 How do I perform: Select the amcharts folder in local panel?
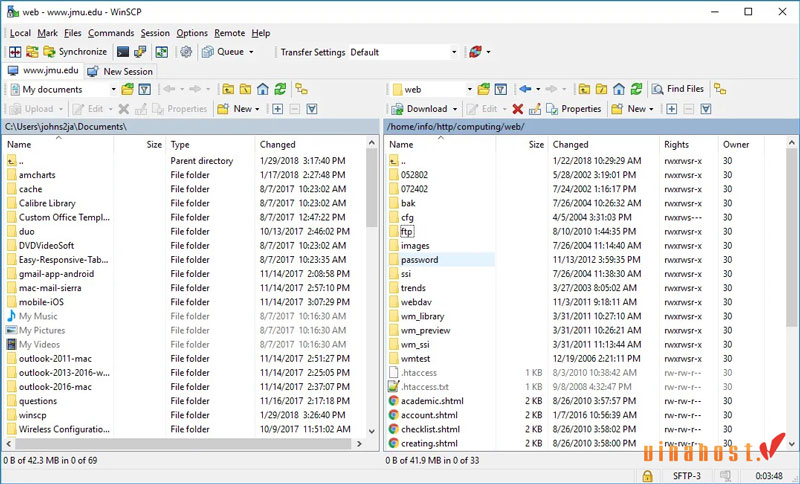tap(37, 175)
